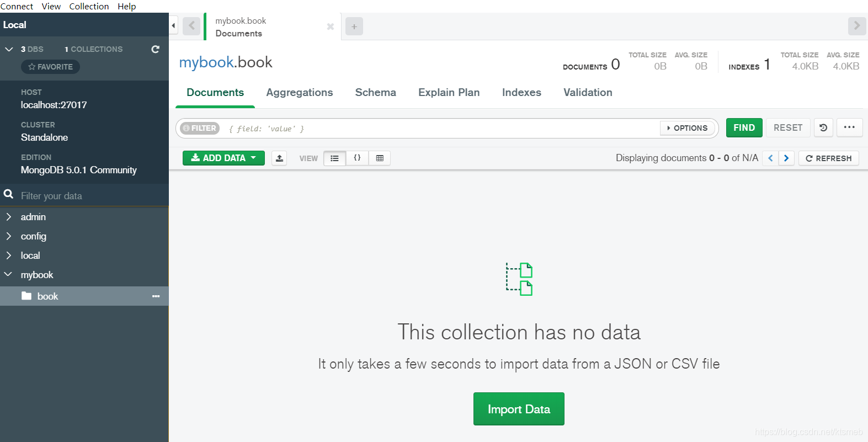Collapse the 3 DBS connection summary
Viewport: 868px width, 442px height.
pyautogui.click(x=9, y=49)
